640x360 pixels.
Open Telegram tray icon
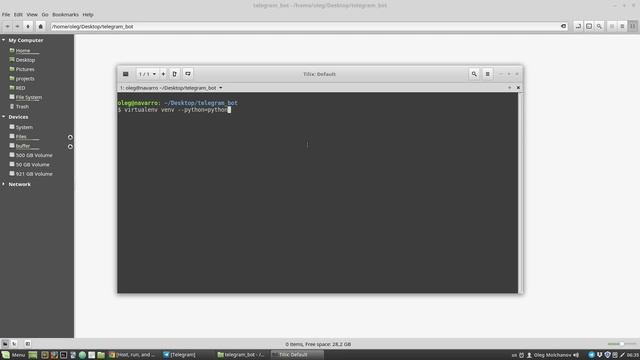591,355
